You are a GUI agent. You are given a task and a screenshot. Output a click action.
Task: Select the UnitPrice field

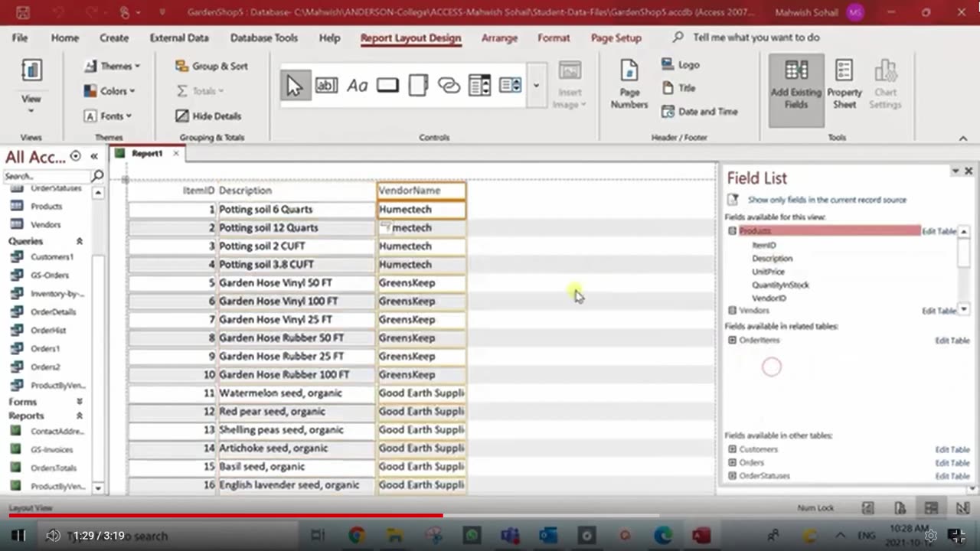pyautogui.click(x=768, y=272)
